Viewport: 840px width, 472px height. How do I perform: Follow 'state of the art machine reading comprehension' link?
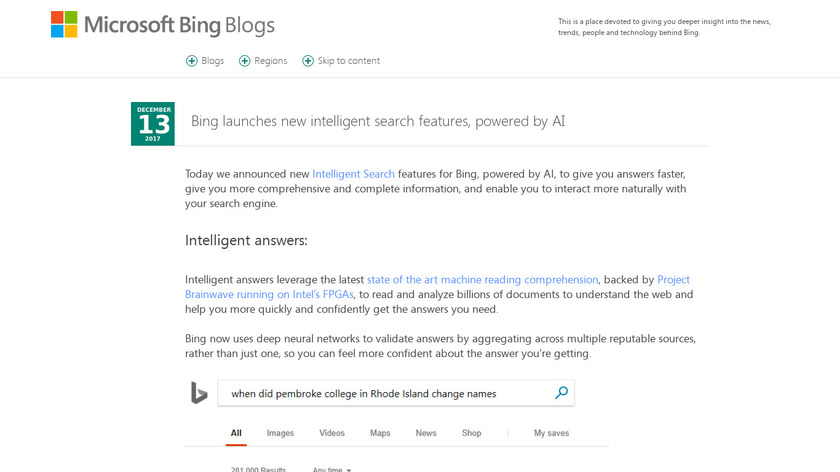click(x=482, y=280)
